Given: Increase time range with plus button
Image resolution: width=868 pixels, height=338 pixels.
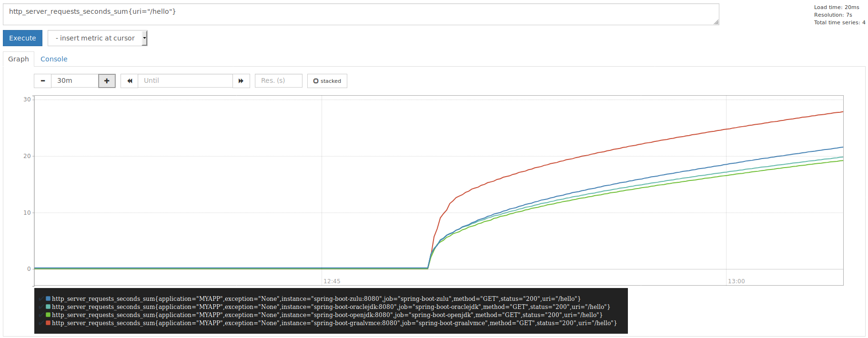Looking at the screenshot, I should [x=107, y=81].
